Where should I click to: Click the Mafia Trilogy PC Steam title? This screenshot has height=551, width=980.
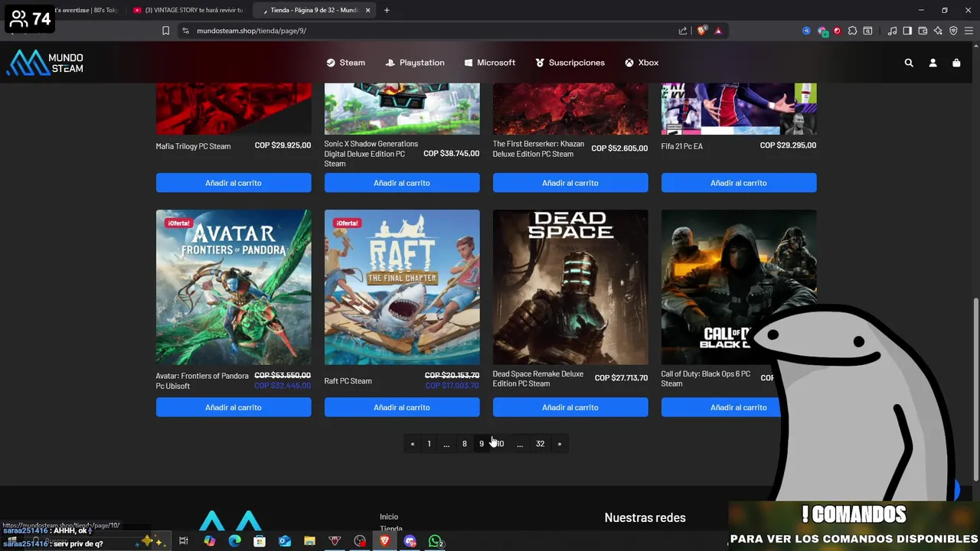(x=193, y=146)
